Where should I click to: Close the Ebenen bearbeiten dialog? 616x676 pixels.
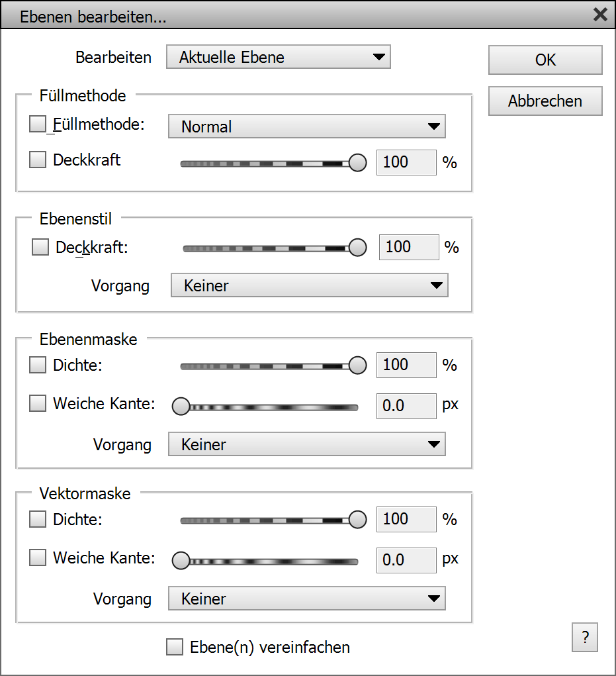pos(600,15)
